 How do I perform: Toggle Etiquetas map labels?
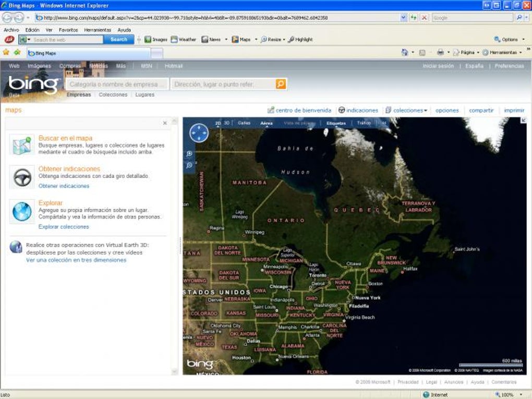coord(336,123)
